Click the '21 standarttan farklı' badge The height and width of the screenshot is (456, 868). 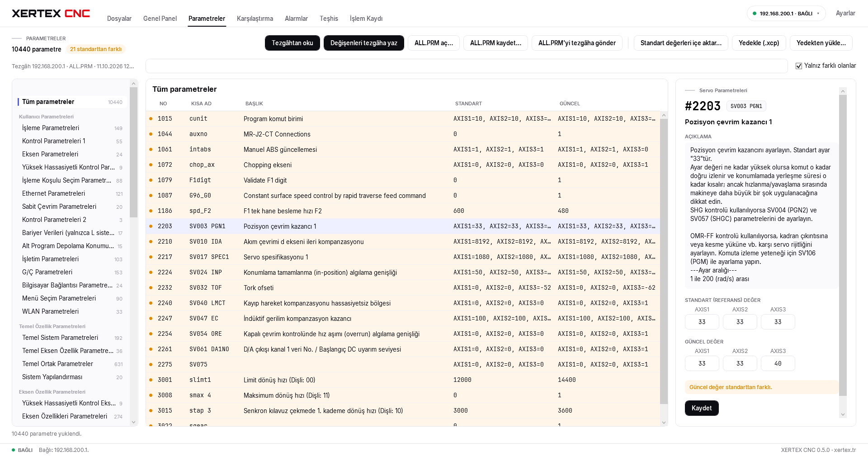coord(96,49)
